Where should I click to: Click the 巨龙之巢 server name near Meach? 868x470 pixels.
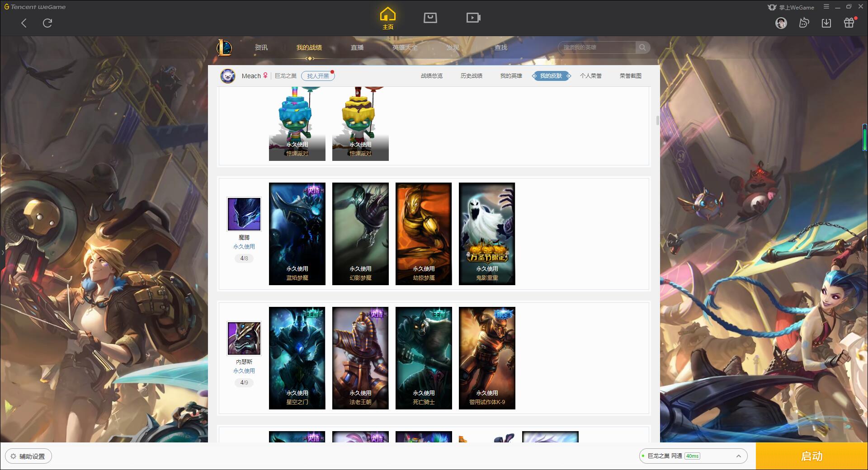(x=286, y=76)
